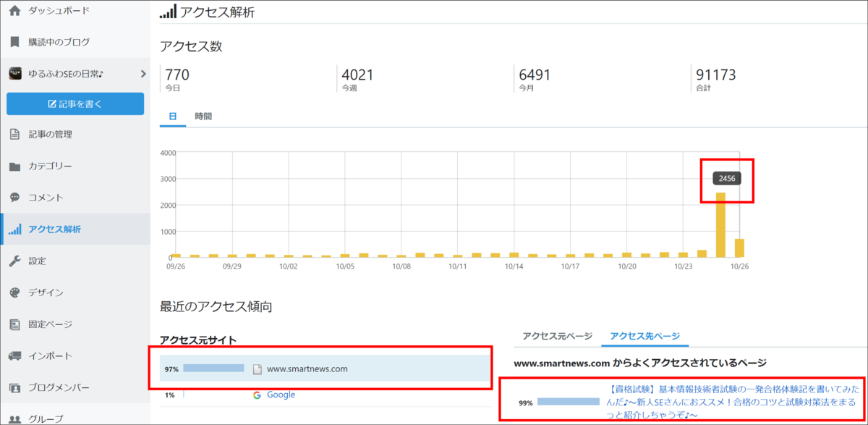
Task: Open the ダッシュボード menu item
Action: pos(59,11)
